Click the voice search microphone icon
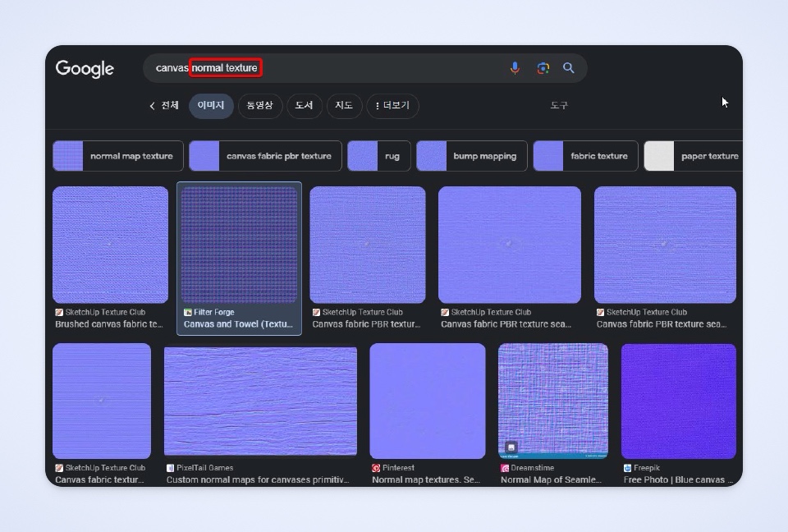 coord(515,68)
